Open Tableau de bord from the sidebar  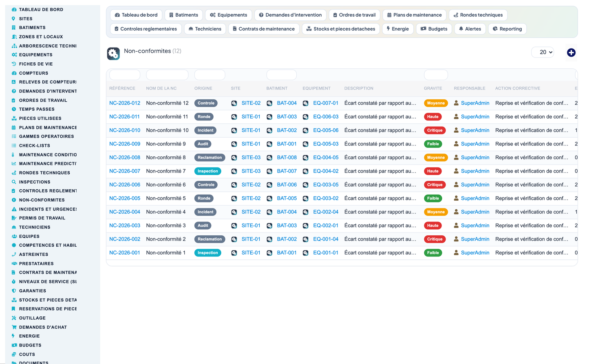[x=41, y=9]
